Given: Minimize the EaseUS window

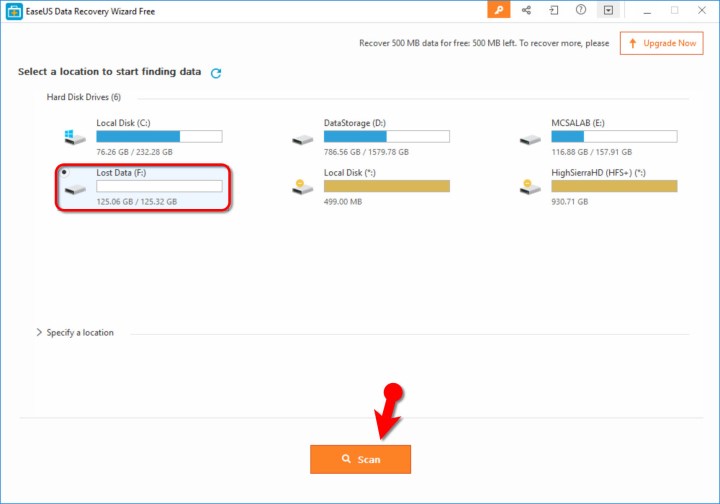Looking at the screenshot, I should pos(646,10).
